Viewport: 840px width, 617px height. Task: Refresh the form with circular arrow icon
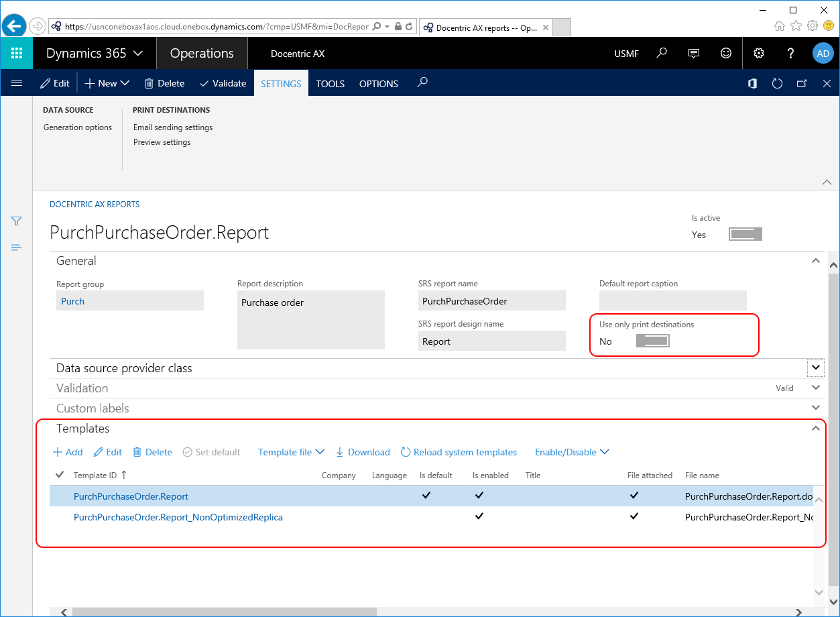[777, 83]
